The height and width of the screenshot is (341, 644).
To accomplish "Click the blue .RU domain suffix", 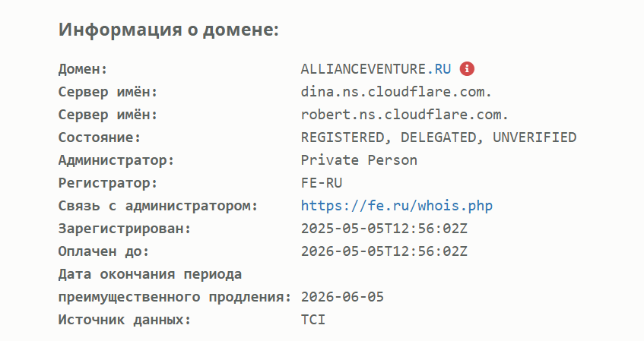I will tap(439, 69).
